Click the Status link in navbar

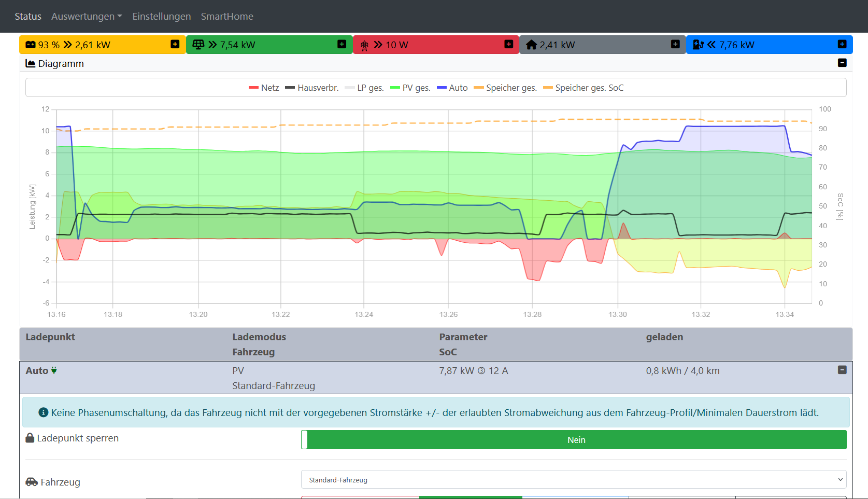coord(28,17)
